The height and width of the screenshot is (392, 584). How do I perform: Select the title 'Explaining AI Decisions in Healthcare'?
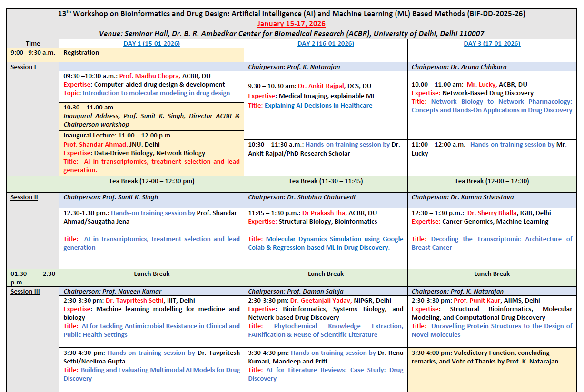click(318, 106)
